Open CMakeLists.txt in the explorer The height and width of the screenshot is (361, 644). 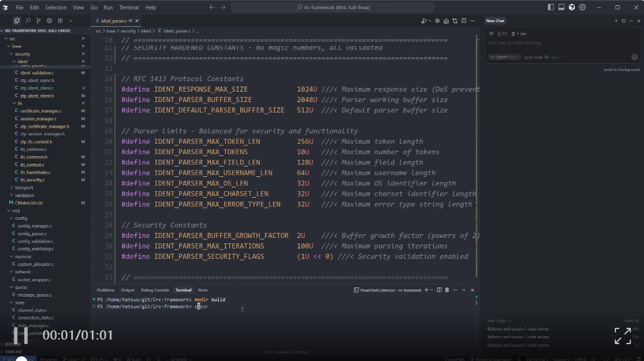pyautogui.click(x=29, y=203)
